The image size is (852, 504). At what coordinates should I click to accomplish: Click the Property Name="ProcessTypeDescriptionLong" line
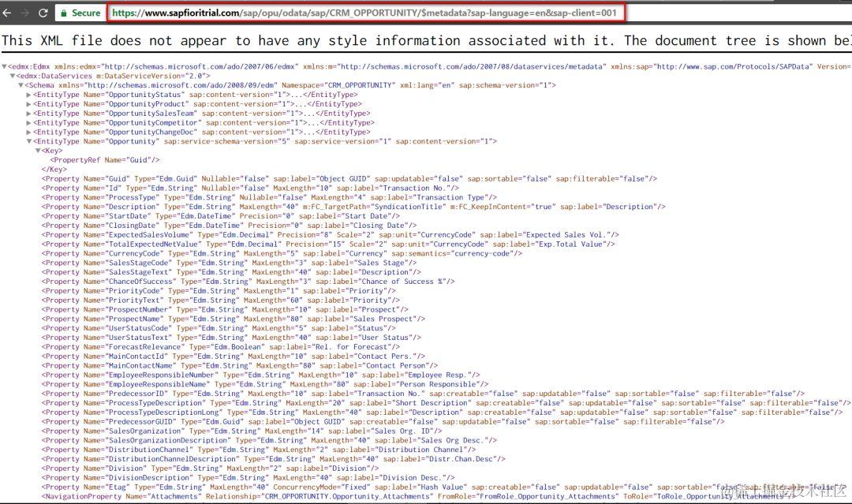pyautogui.click(x=443, y=413)
